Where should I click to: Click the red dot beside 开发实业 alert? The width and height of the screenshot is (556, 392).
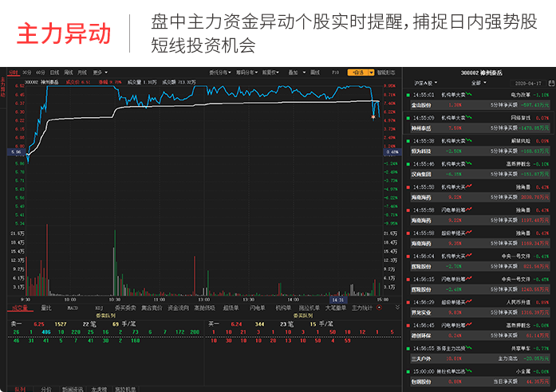click(x=408, y=302)
